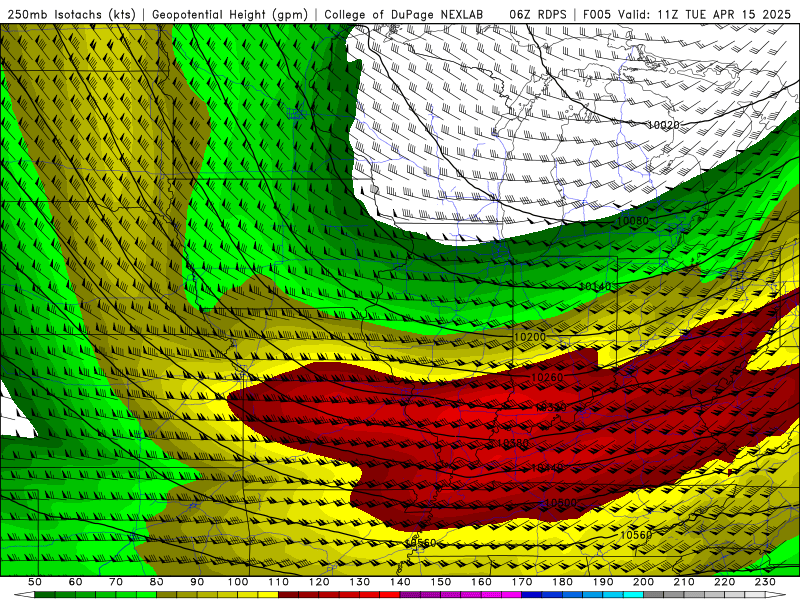Screen dimensions: 800x600
Task: Click the 160 value on the color scale
Action: coord(481,582)
